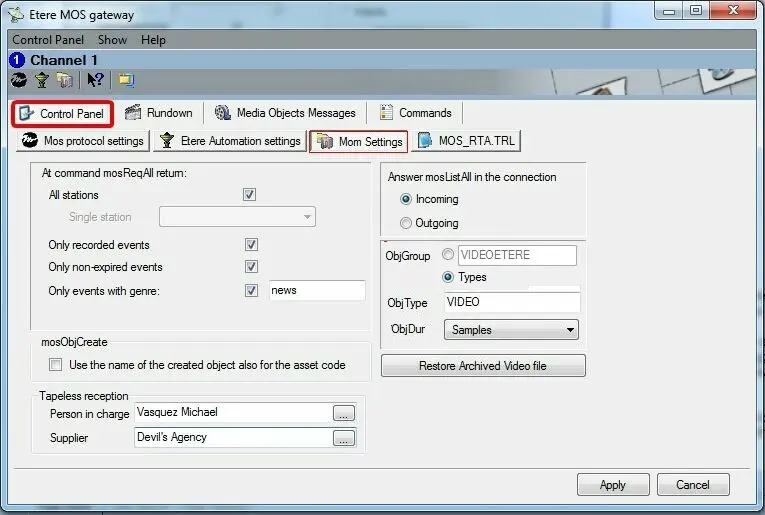Viewport: 765px width, 515px height.
Task: Click the MOS protocol toolbar icon
Action: [19, 80]
